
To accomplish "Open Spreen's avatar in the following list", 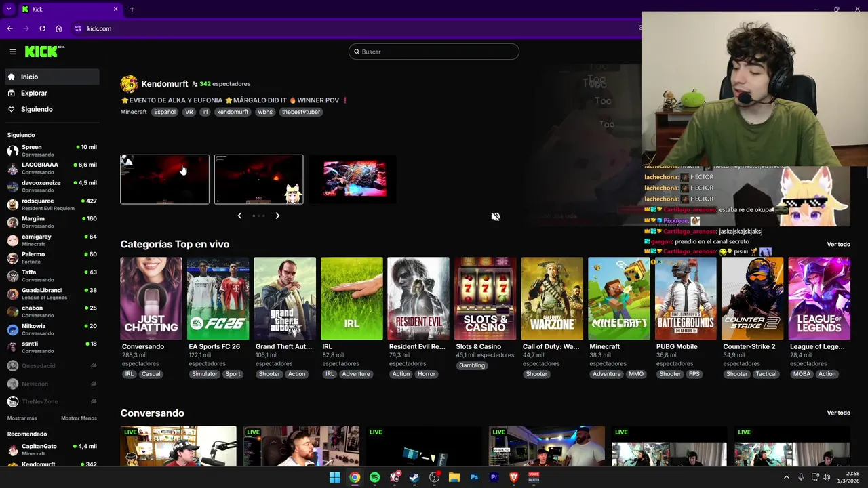I will 12,150.
